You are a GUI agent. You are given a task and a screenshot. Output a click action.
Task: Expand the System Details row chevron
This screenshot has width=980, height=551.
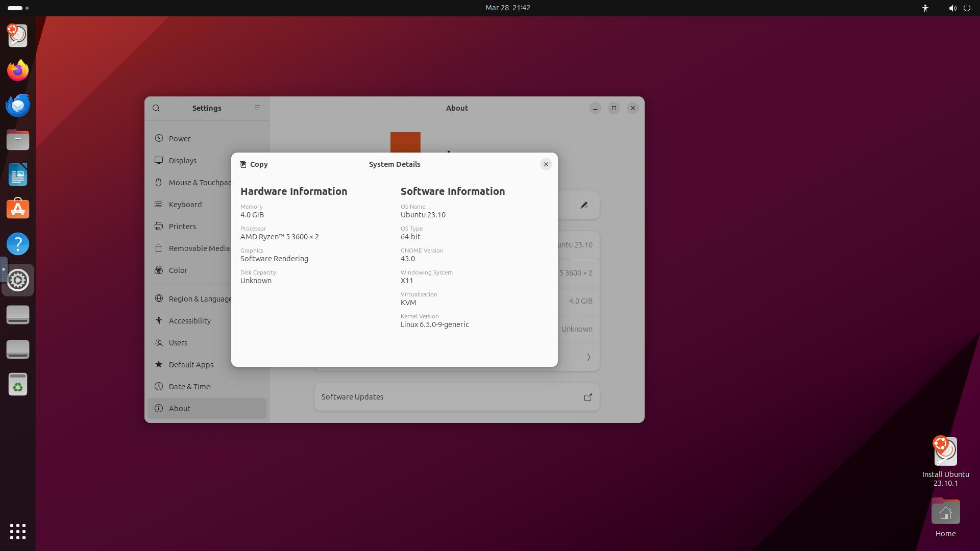click(589, 357)
